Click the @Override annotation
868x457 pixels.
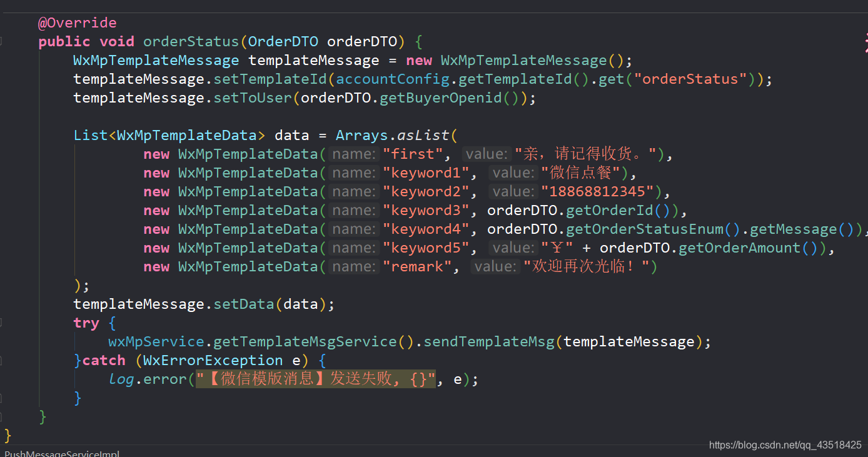pyautogui.click(x=78, y=23)
